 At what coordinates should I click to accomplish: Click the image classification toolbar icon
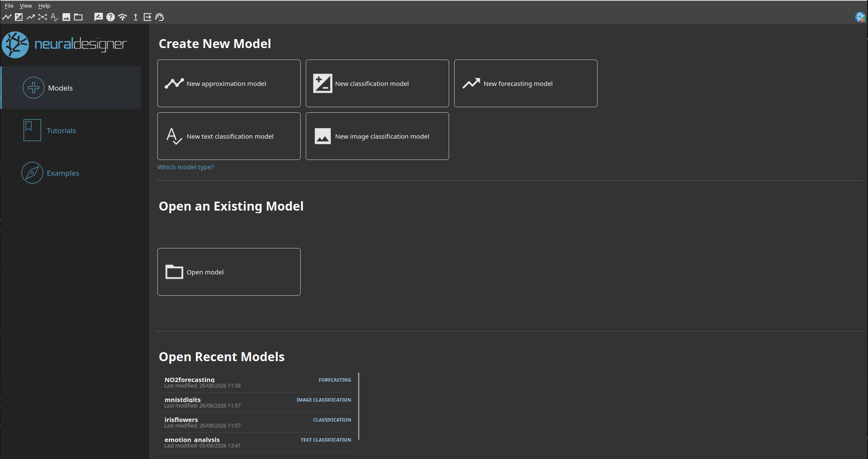(x=66, y=17)
